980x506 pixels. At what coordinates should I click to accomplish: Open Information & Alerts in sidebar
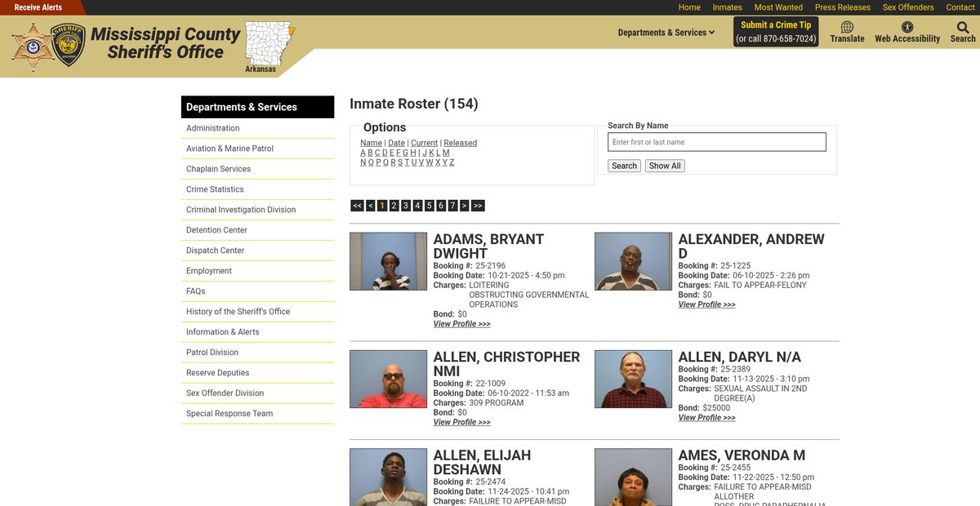[x=257, y=332]
